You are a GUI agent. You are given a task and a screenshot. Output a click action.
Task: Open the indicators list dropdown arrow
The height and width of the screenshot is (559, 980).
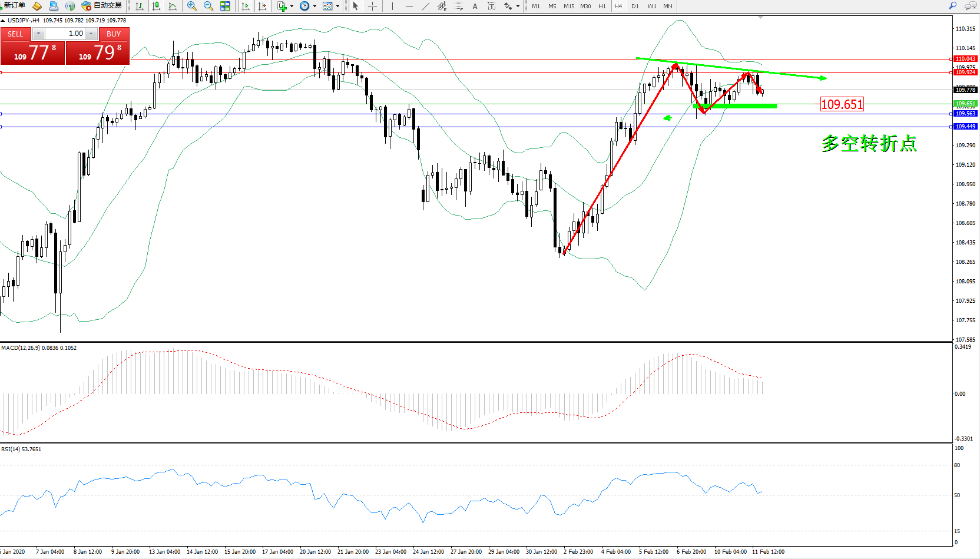292,6
